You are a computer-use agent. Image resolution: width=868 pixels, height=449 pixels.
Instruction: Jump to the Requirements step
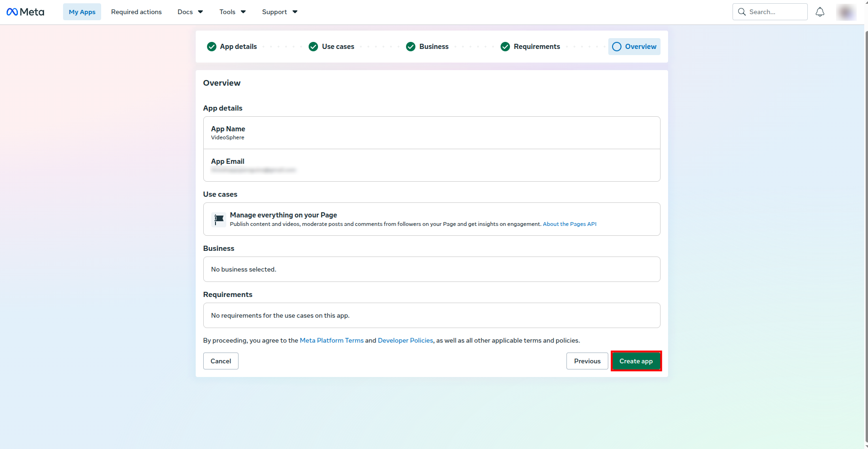(x=530, y=47)
